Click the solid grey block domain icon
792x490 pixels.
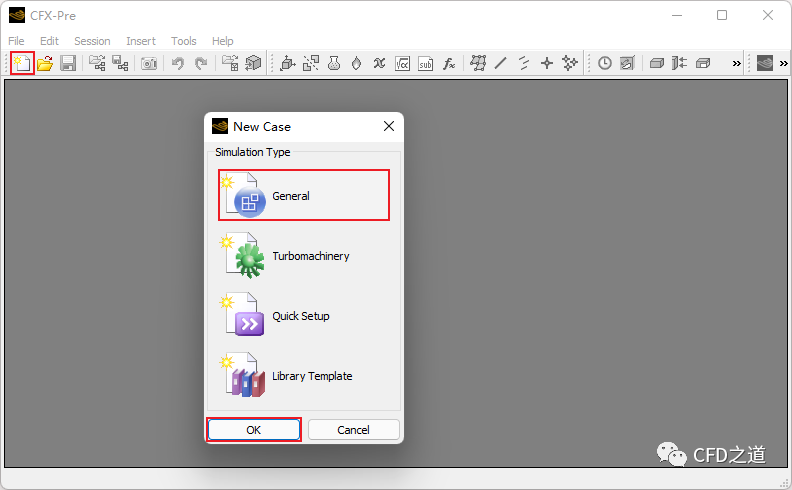(x=657, y=63)
